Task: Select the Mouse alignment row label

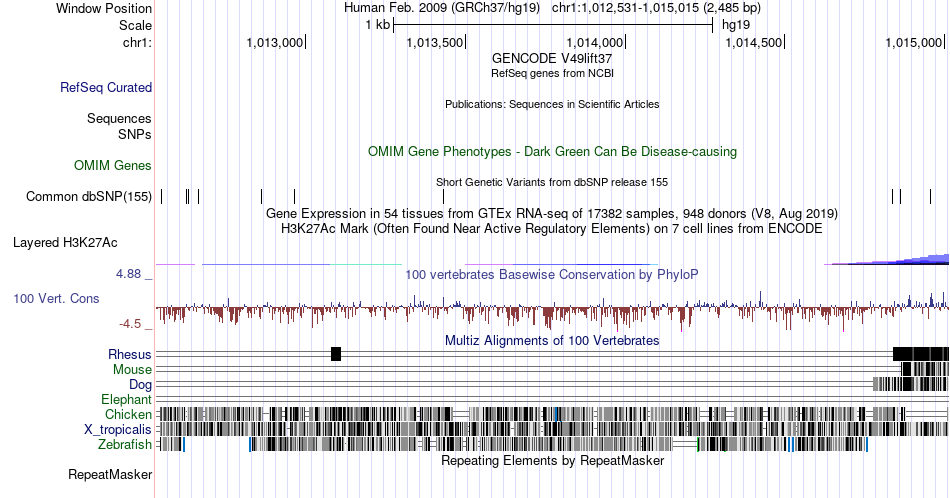Action: click(133, 370)
